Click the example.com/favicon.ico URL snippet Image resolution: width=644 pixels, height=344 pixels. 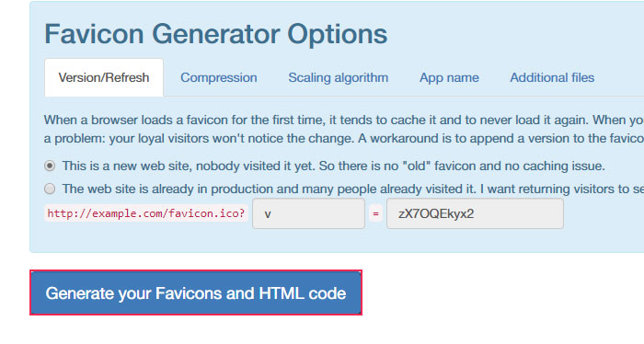tap(145, 213)
